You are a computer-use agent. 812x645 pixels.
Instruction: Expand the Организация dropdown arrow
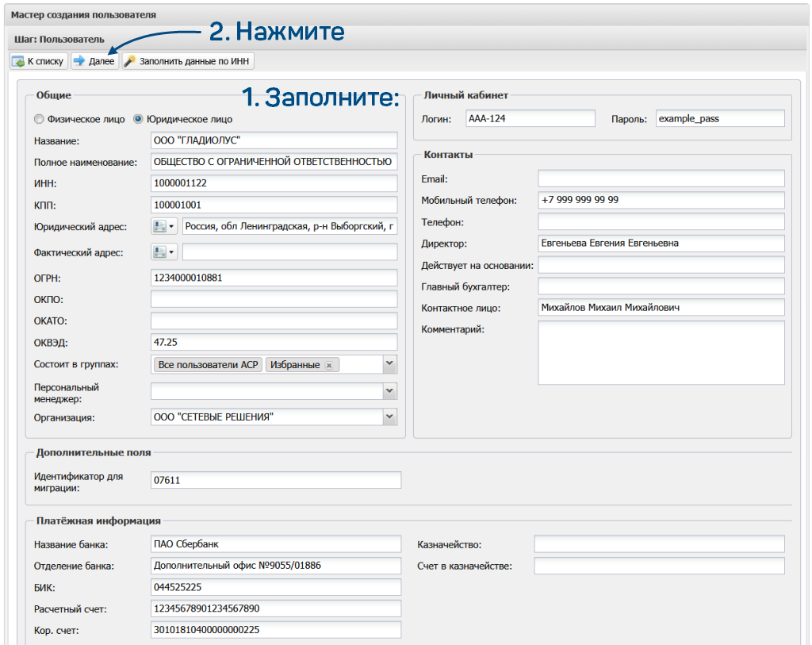[389, 417]
